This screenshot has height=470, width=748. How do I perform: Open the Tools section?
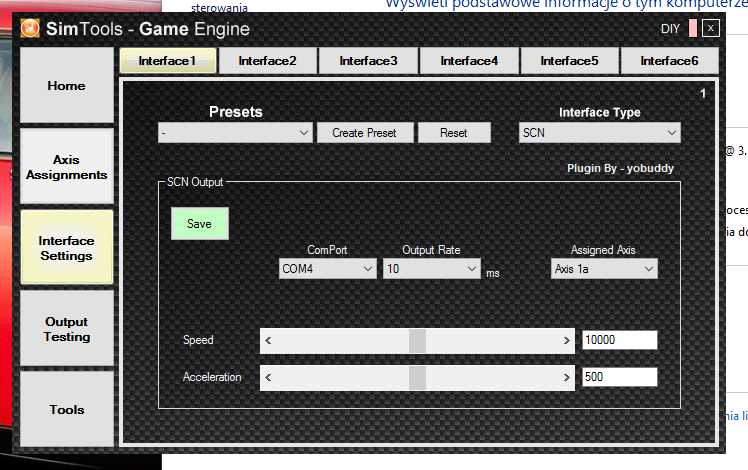coord(67,409)
